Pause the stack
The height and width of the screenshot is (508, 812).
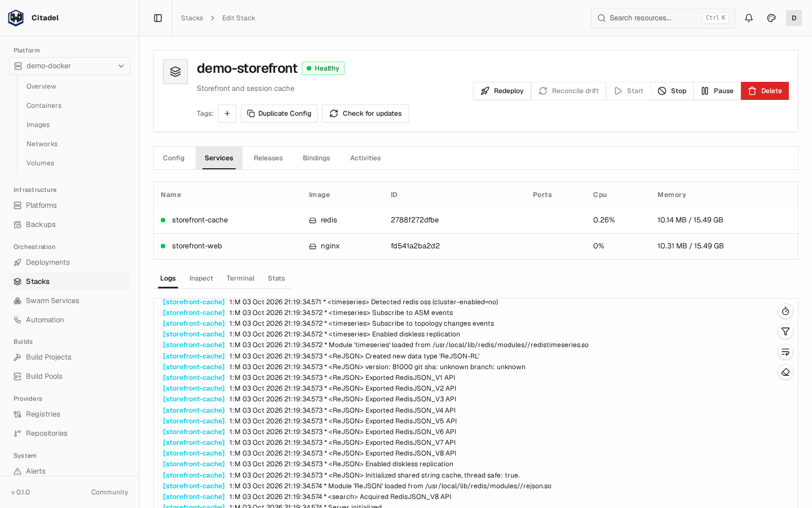pos(717,91)
